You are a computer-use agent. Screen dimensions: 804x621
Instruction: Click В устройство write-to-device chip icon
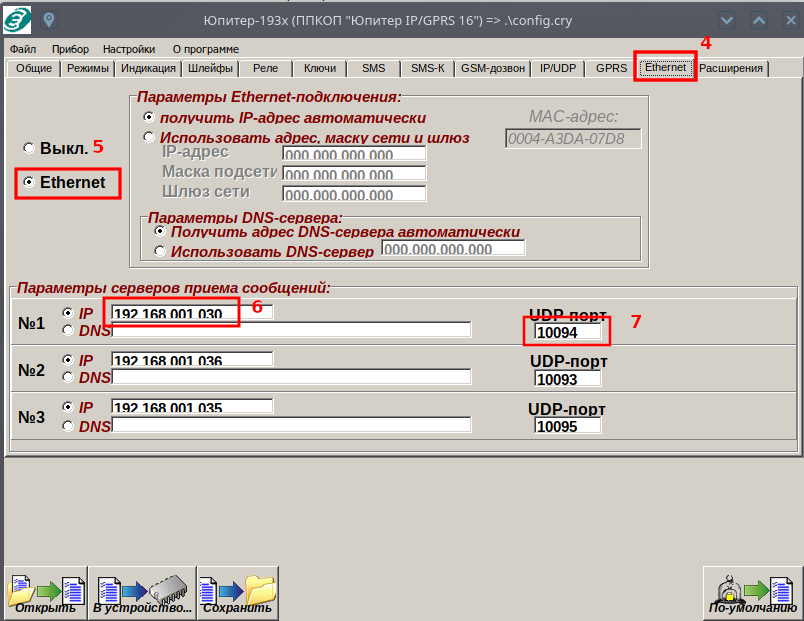click(x=142, y=593)
